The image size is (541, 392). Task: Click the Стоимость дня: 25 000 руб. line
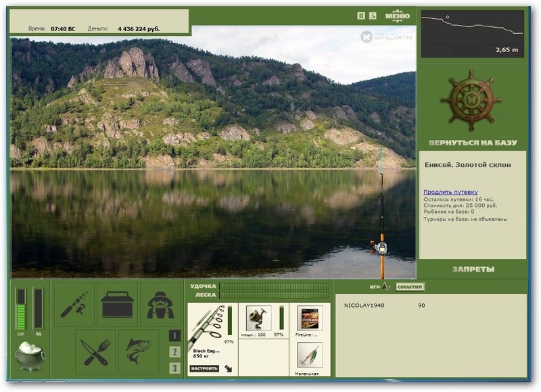point(461,205)
